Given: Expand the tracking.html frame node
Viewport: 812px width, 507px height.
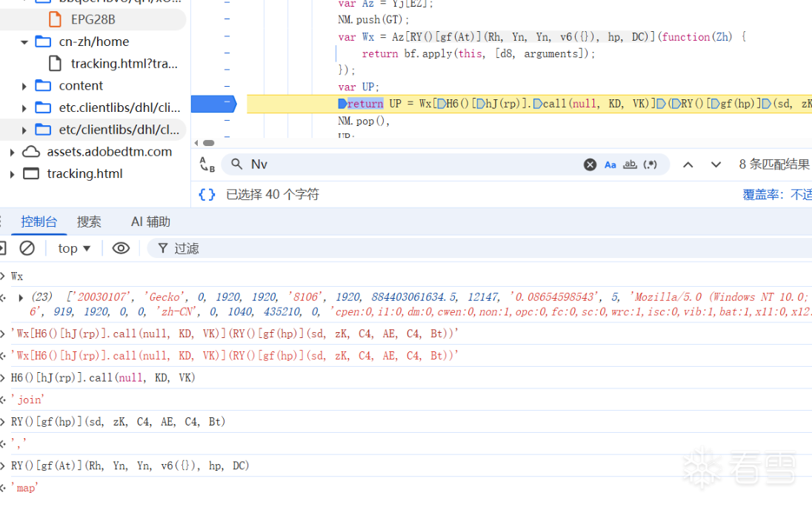Looking at the screenshot, I should [x=12, y=174].
